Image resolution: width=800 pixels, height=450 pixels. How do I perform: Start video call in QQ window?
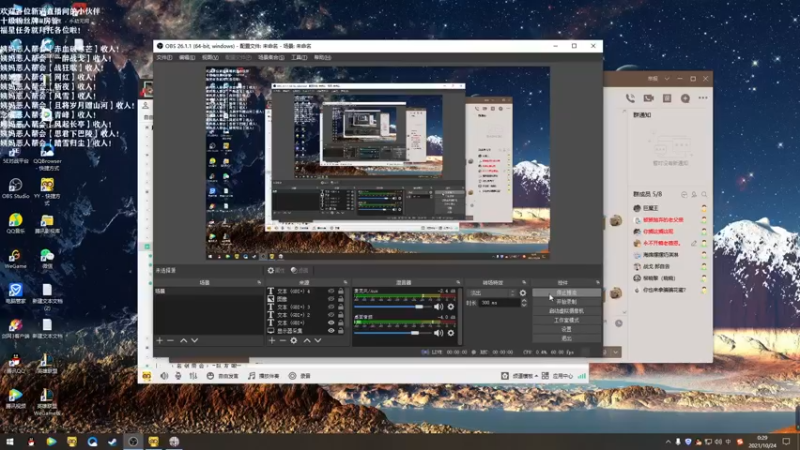click(648, 98)
